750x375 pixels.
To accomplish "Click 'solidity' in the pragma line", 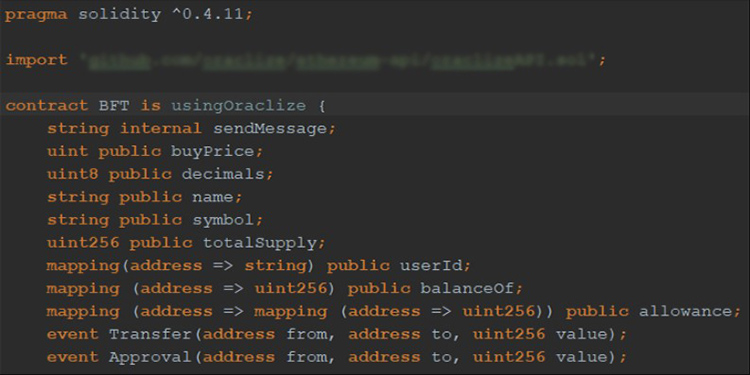I will coord(120,15).
